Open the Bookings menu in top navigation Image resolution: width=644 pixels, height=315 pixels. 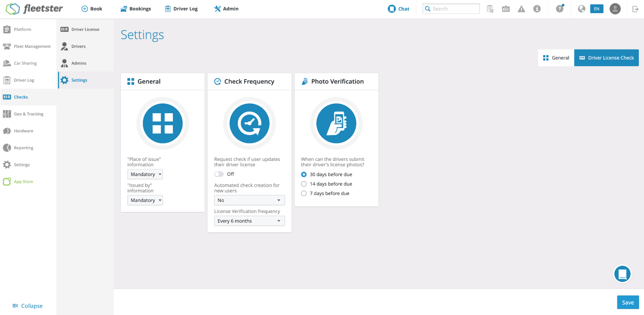pyautogui.click(x=136, y=9)
